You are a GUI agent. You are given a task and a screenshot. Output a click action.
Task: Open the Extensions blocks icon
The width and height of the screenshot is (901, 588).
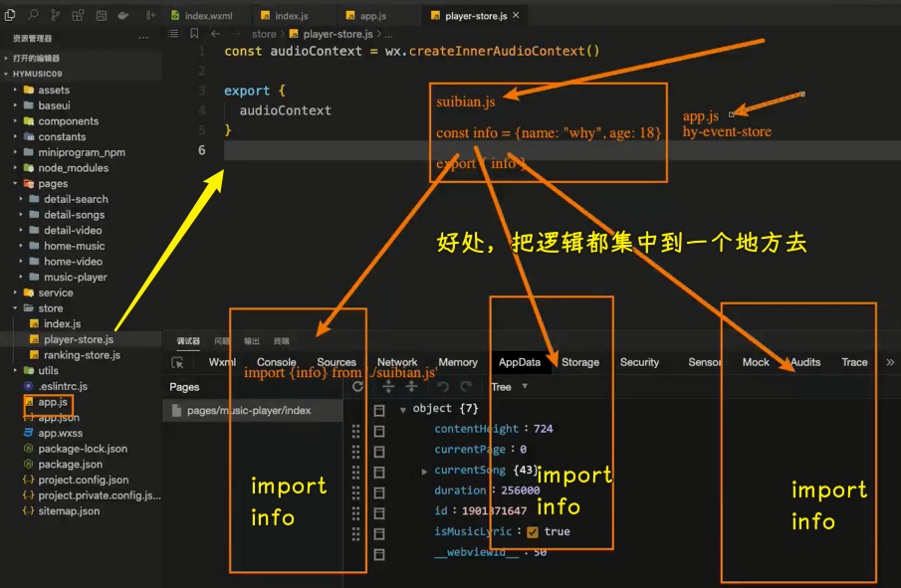[78, 16]
